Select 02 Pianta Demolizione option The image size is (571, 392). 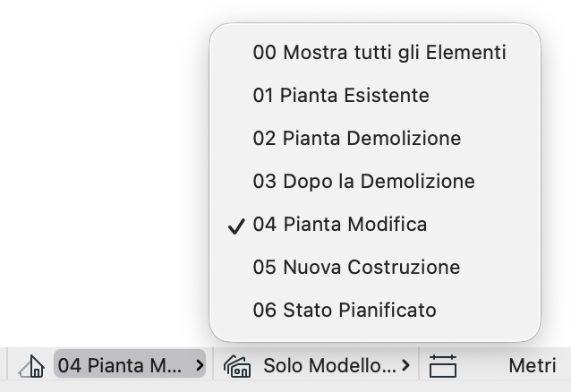point(375,138)
